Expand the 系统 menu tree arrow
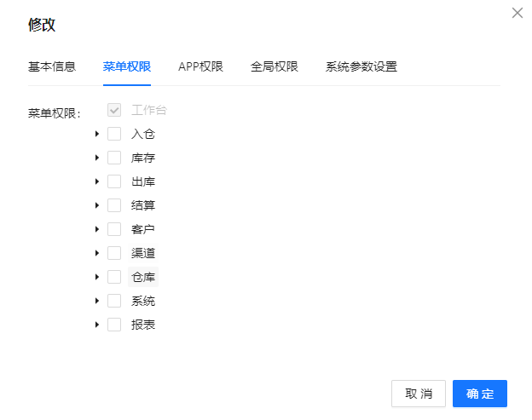 coord(97,301)
